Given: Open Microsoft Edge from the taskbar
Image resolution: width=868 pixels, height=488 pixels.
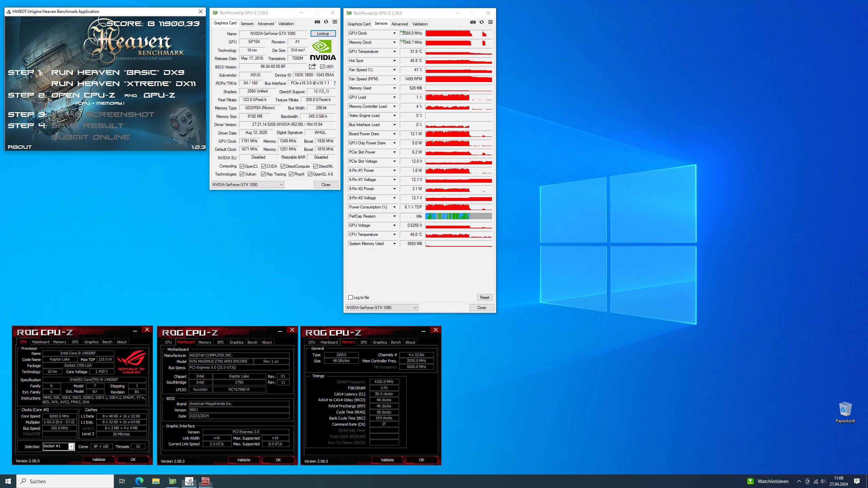Looking at the screenshot, I should 139,481.
